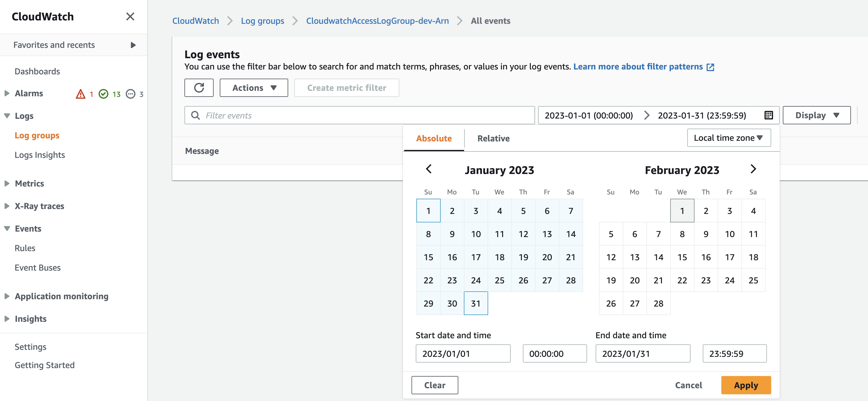Image resolution: width=868 pixels, height=401 pixels.
Task: Select February 19 in the calendar
Action: click(x=611, y=280)
